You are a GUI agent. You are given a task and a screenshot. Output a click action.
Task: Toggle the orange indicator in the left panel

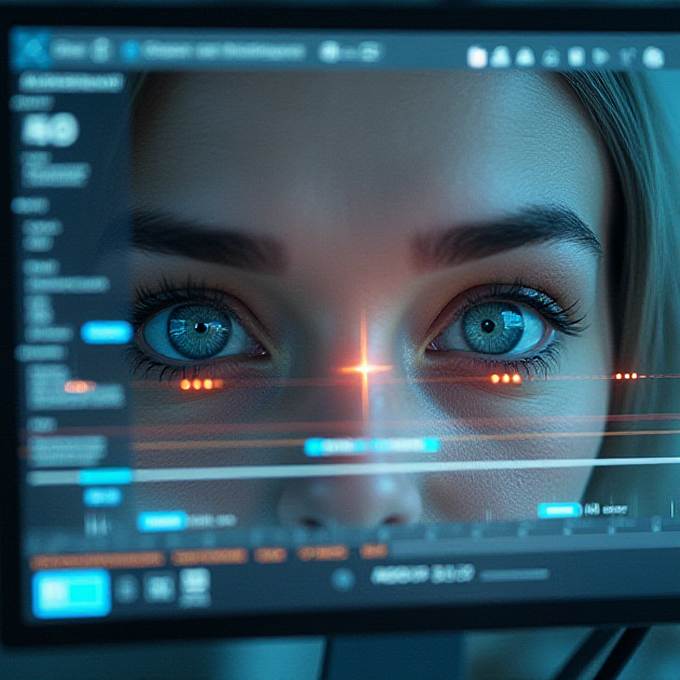pos(77,386)
